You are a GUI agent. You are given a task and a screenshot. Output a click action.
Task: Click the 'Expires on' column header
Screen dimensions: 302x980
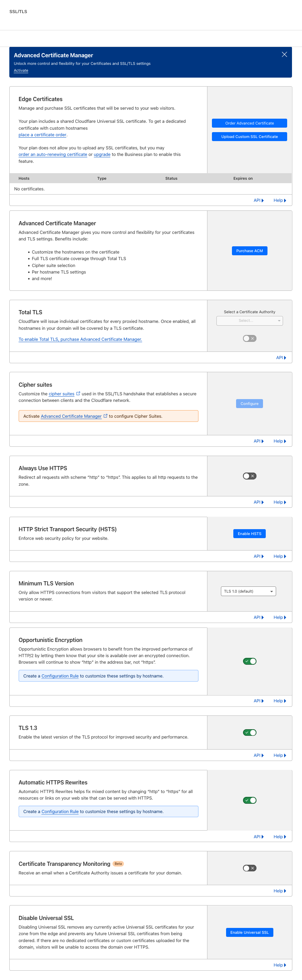click(x=243, y=178)
